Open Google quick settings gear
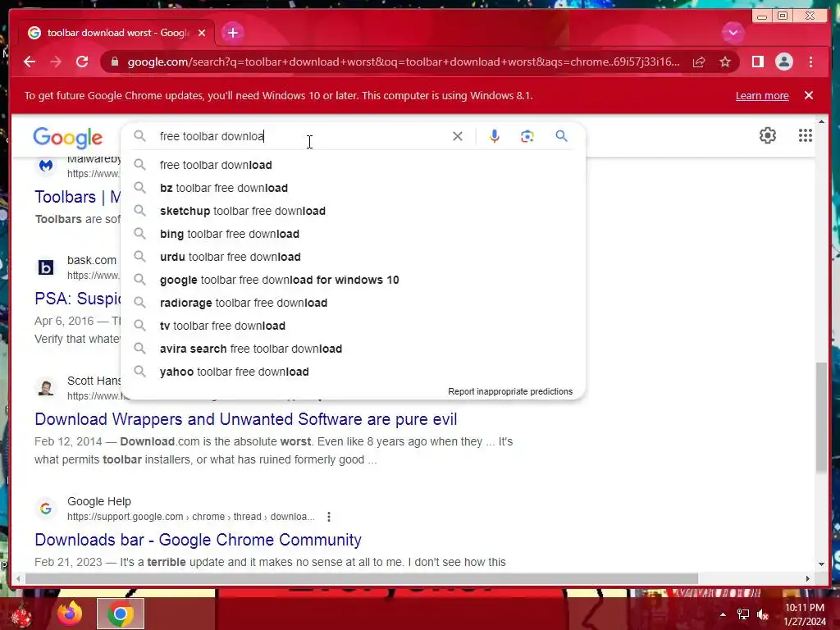The height and width of the screenshot is (630, 840). tap(768, 135)
